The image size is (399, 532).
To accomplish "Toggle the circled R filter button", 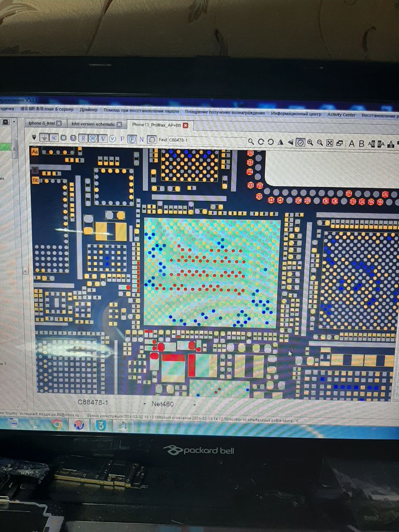I will click(x=93, y=138).
